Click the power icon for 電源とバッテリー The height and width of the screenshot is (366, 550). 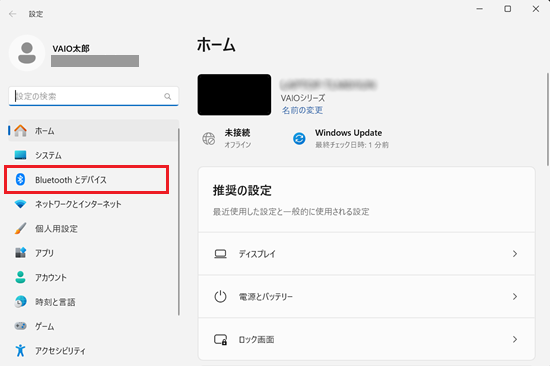click(220, 297)
